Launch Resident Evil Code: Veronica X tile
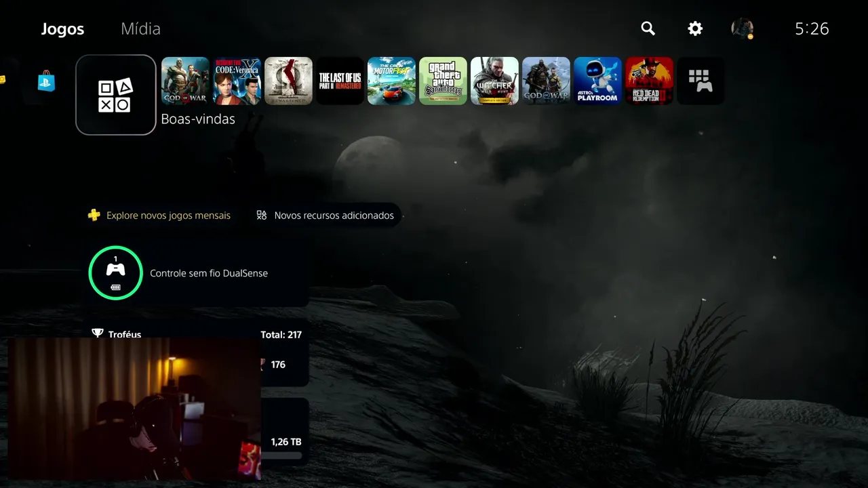The image size is (868, 488). click(x=237, y=81)
